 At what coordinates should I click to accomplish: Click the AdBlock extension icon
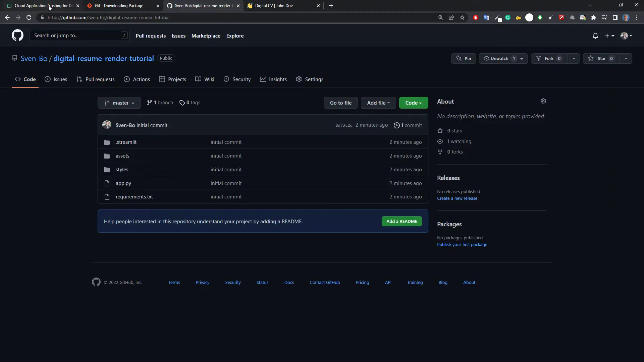tap(476, 17)
